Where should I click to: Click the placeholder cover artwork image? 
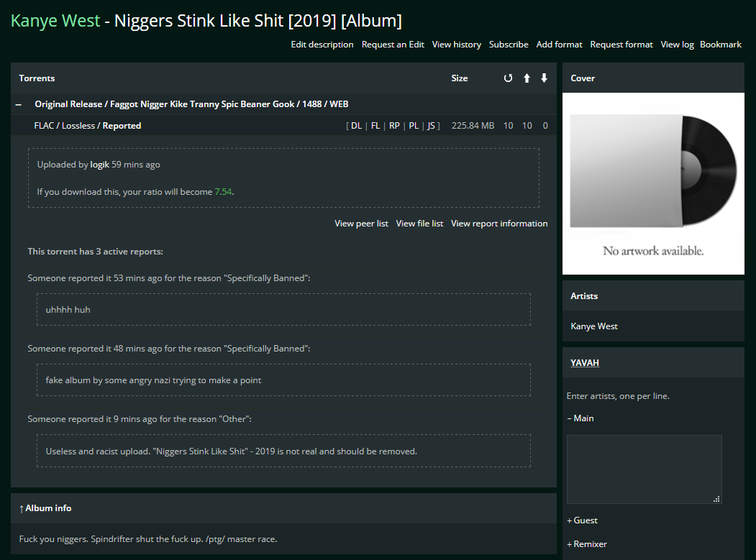(653, 183)
